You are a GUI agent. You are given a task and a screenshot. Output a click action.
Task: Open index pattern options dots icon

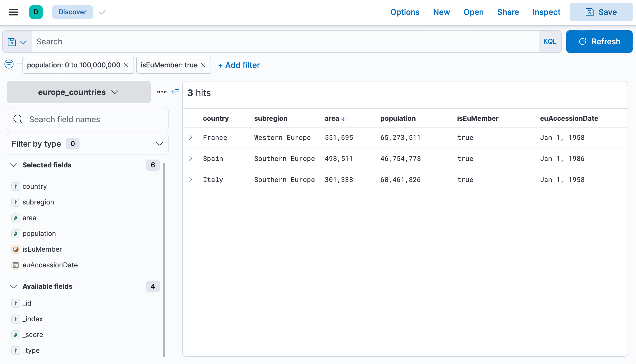pos(162,92)
